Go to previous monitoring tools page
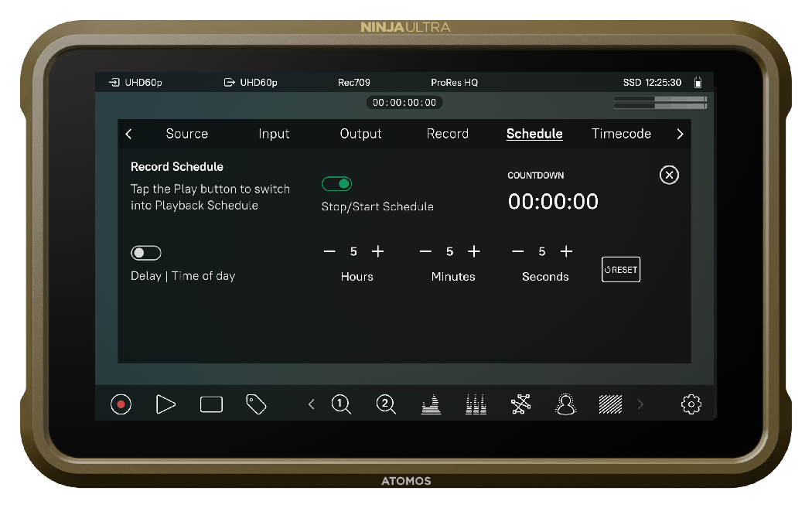 pyautogui.click(x=311, y=404)
